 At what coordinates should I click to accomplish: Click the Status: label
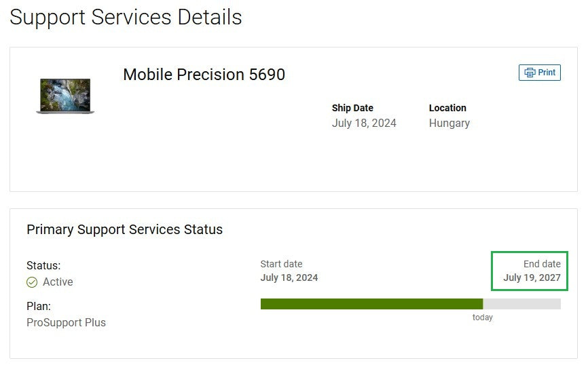[43, 266]
